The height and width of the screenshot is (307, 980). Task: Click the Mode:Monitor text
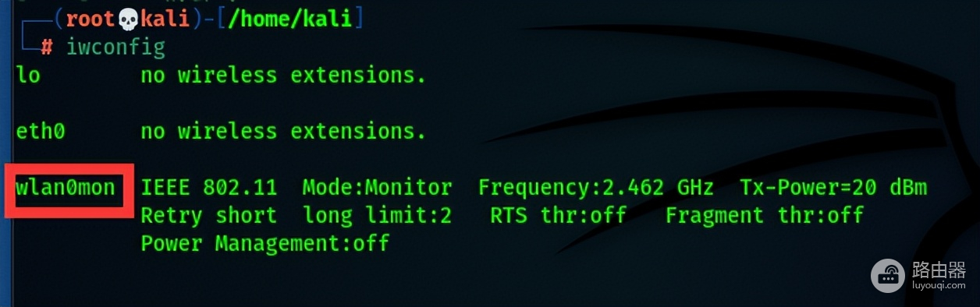pyautogui.click(x=378, y=188)
